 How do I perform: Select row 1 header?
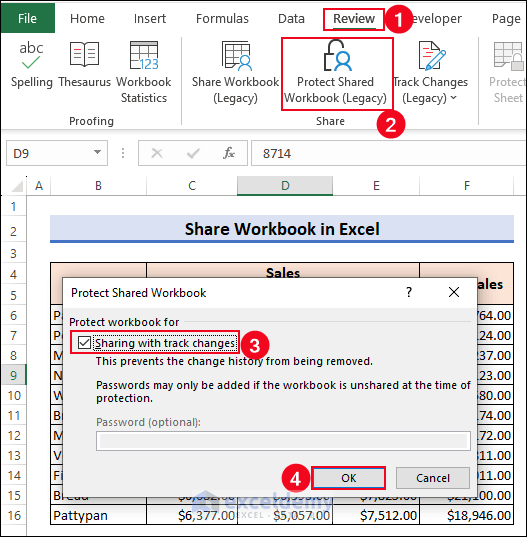pos(13,207)
